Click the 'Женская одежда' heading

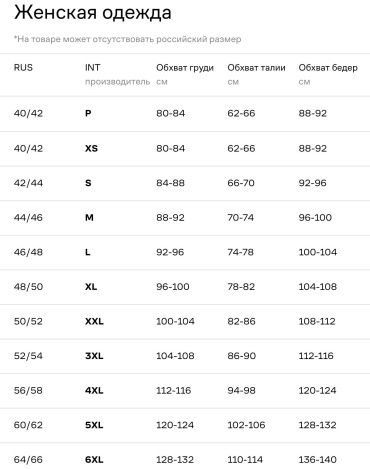[x=93, y=14]
